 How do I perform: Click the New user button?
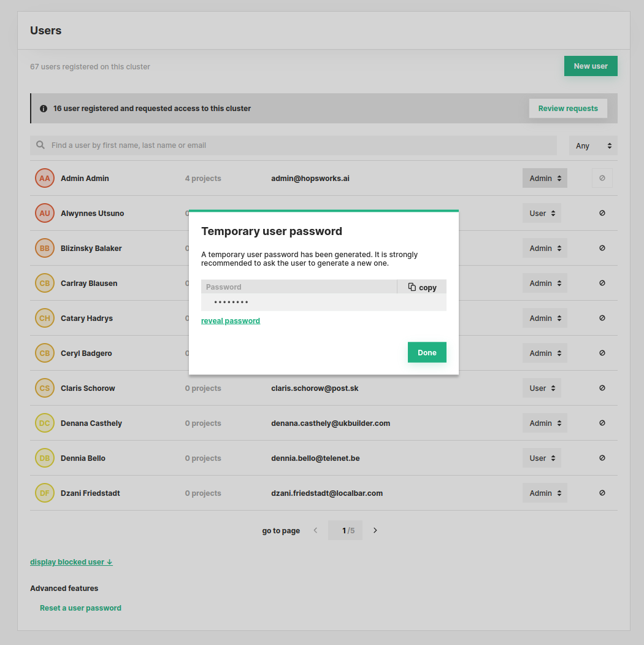click(x=591, y=66)
